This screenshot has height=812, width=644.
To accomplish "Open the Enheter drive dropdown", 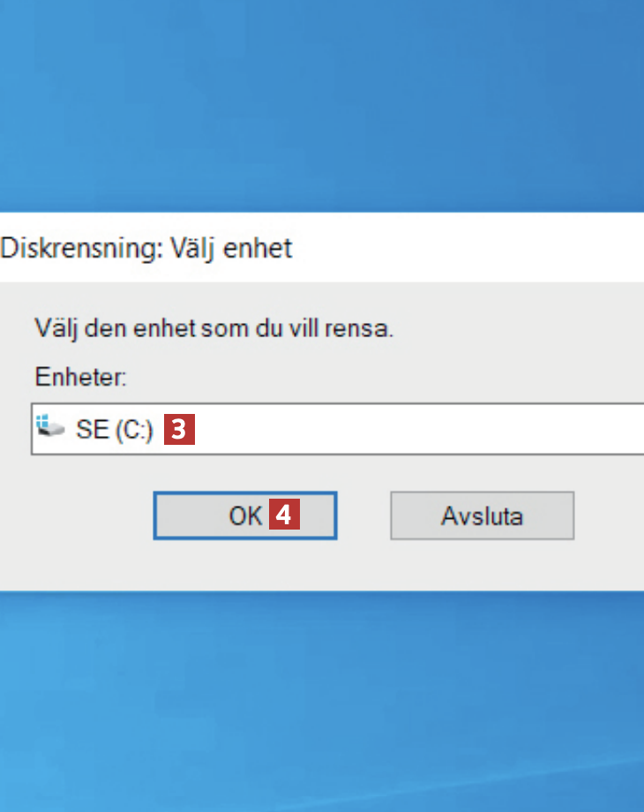I will (x=618, y=430).
